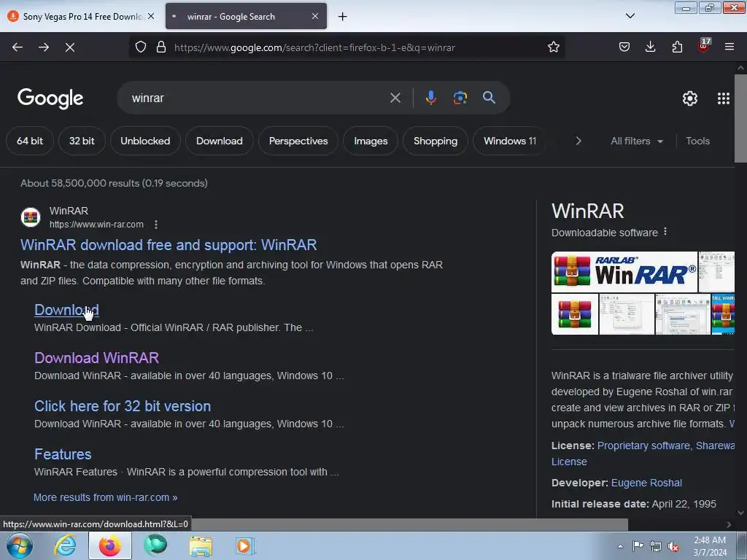Open 'WinRAR download free and support' result
The height and width of the screenshot is (560, 747).
[x=169, y=245]
